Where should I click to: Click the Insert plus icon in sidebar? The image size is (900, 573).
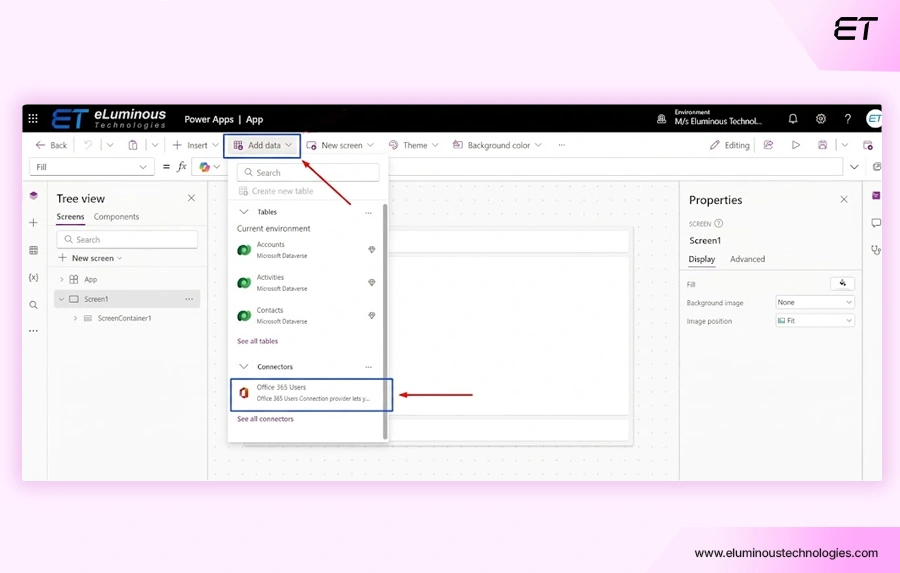click(33, 223)
